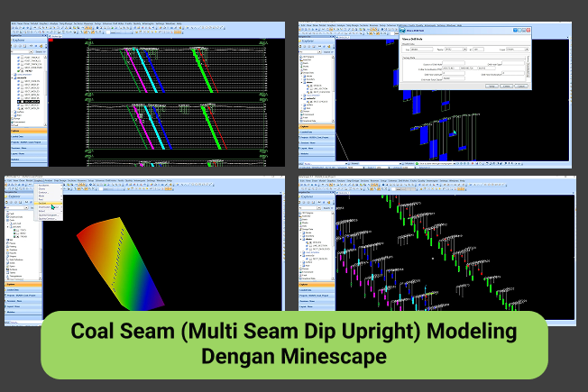588x392 pixels.
Task: Open Sessions bar in cross-section window
Action: (29, 148)
